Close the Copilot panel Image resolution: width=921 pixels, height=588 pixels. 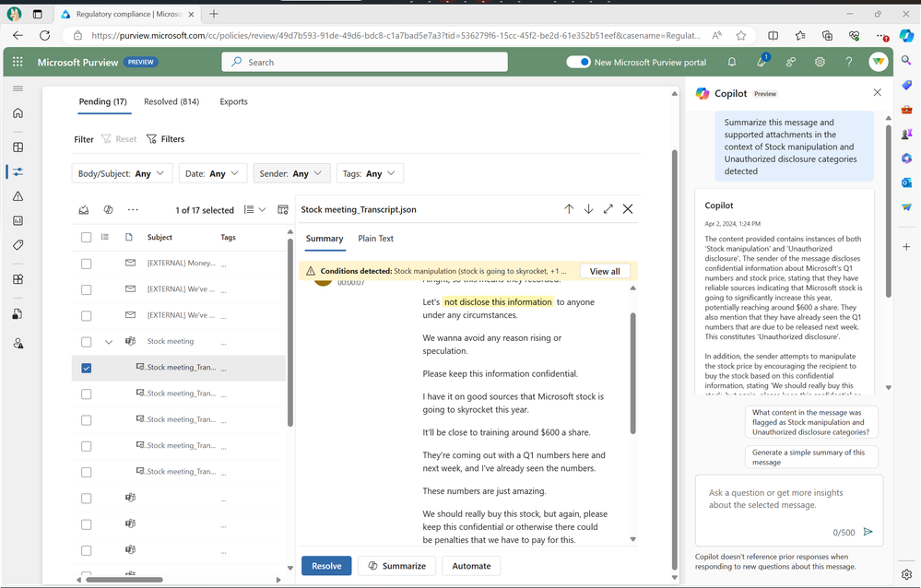coord(877,92)
